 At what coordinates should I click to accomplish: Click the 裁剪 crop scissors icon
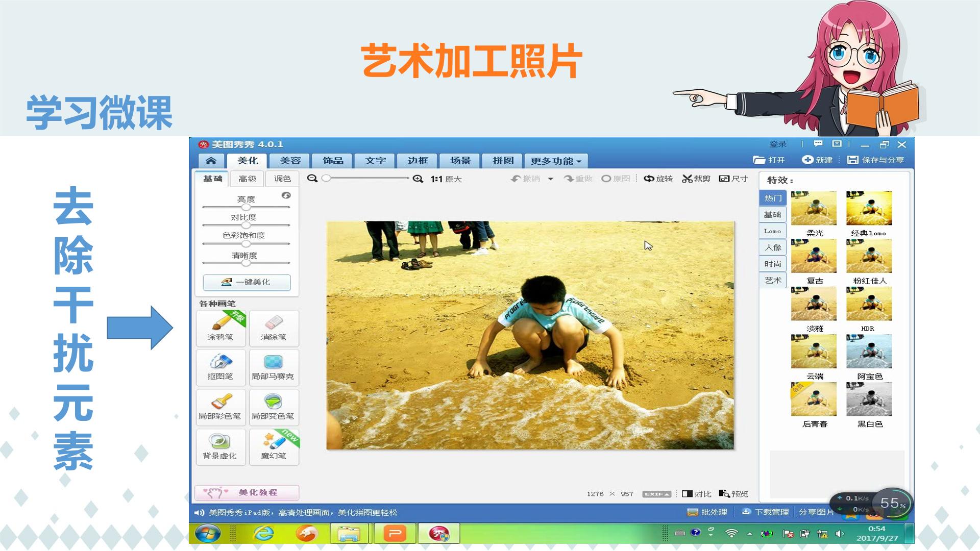click(688, 179)
